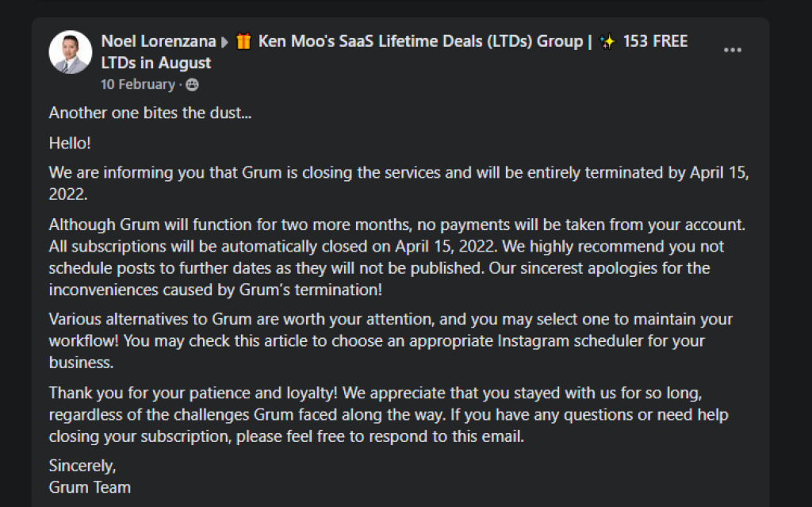Viewport: 812px width, 507px height.
Task: Open Ken Moo's SaaS Lifetime Deals group
Action: 420,41
